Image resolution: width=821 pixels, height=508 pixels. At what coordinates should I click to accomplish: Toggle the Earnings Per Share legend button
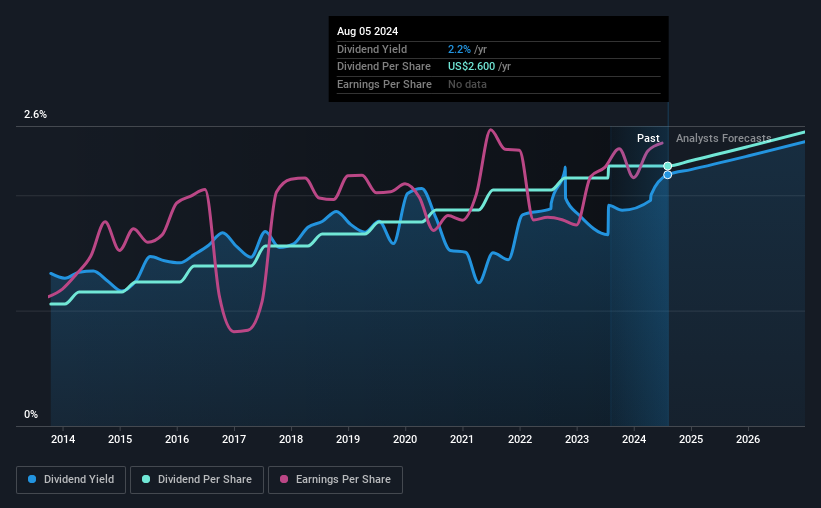point(335,480)
